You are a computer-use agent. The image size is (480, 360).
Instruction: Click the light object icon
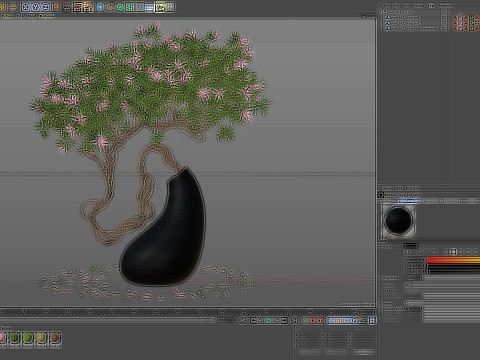pos(170,7)
